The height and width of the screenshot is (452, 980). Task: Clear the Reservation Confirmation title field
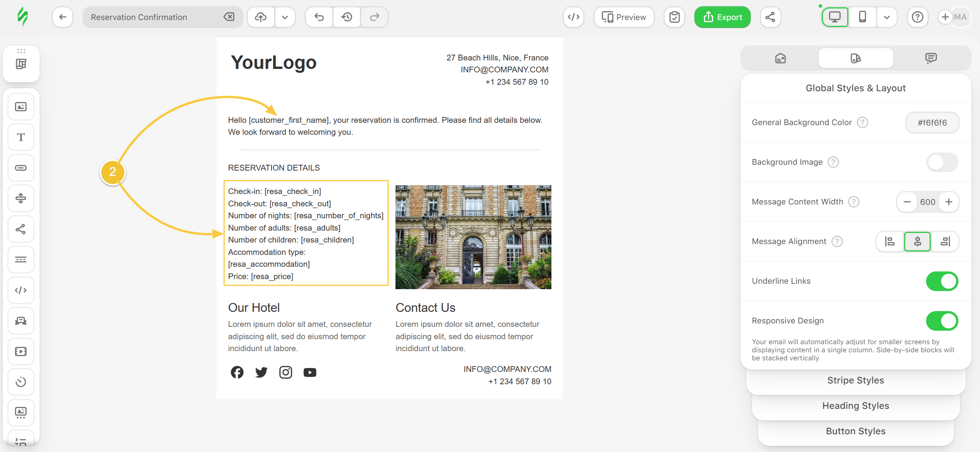pyautogui.click(x=229, y=17)
